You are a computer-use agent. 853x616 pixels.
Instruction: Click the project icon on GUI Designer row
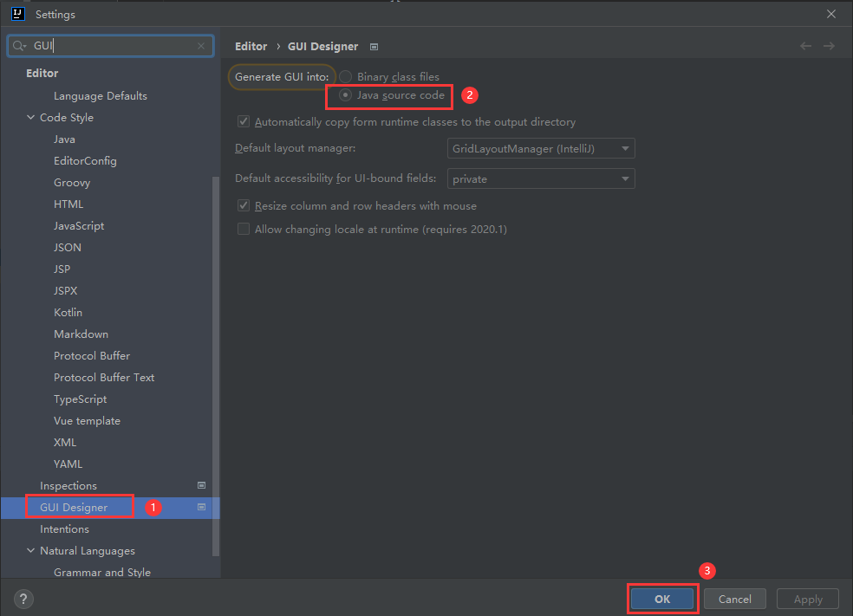pyautogui.click(x=201, y=507)
